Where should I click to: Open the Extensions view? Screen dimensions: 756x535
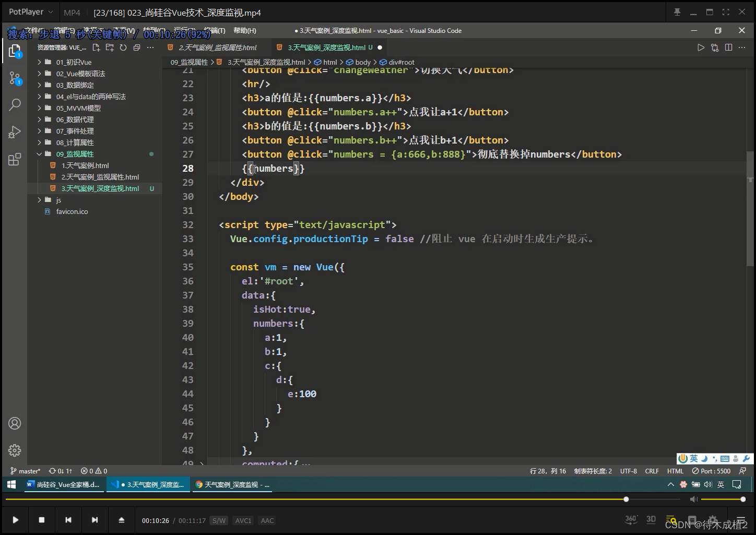tap(15, 159)
